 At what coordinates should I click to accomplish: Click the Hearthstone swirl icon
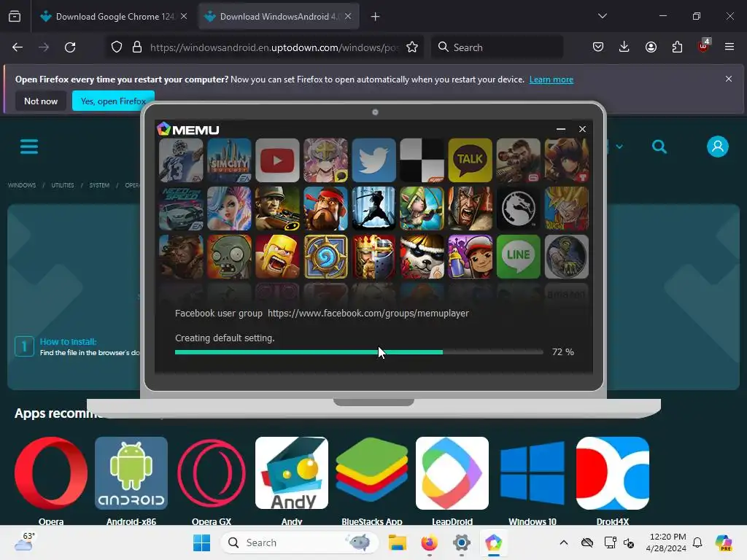pos(325,257)
